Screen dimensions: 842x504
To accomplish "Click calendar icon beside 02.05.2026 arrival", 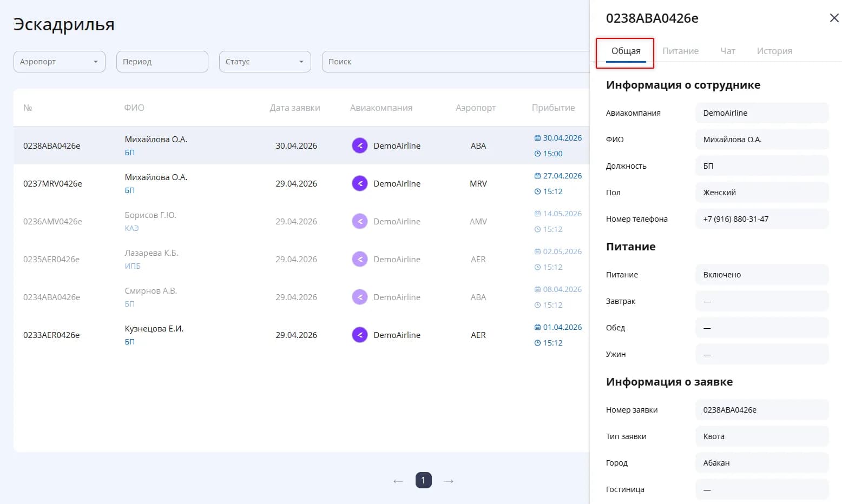I will click(x=537, y=251).
